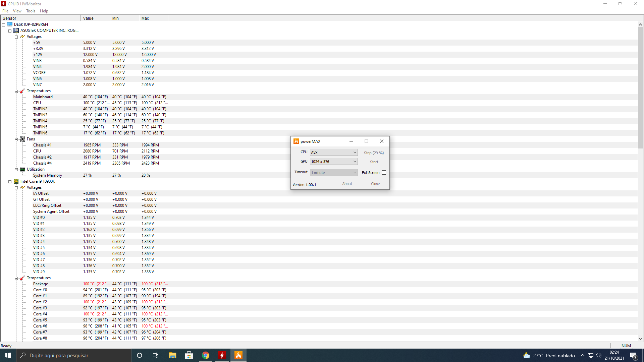The height and width of the screenshot is (362, 644).
Task: Click the About link in powerMAX
Action: [x=347, y=184]
